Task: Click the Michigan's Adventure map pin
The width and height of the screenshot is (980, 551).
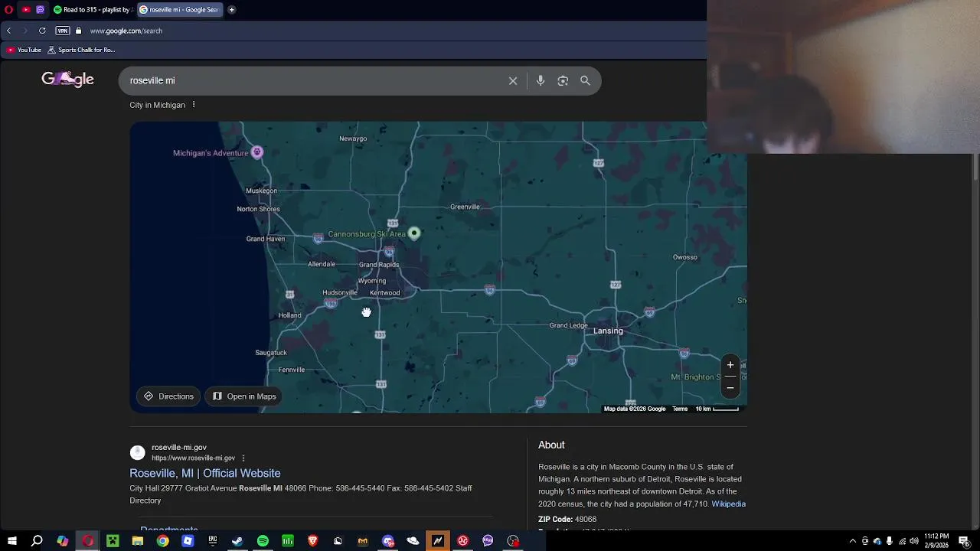Action: tap(257, 152)
